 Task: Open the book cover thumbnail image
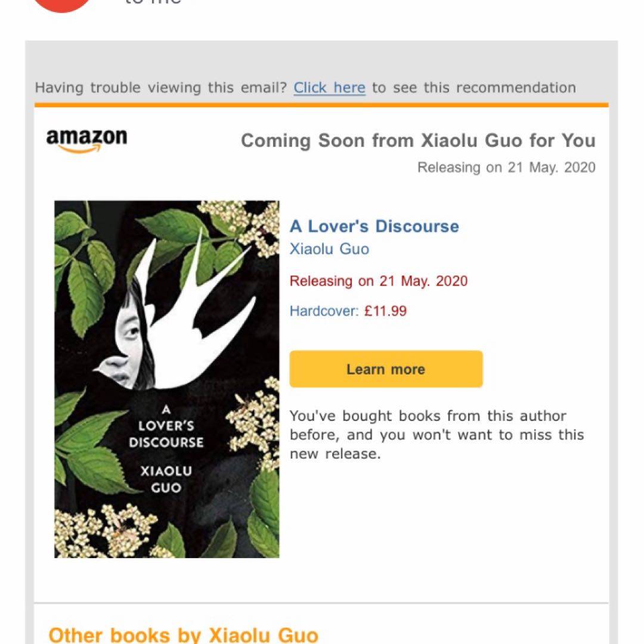click(x=167, y=379)
